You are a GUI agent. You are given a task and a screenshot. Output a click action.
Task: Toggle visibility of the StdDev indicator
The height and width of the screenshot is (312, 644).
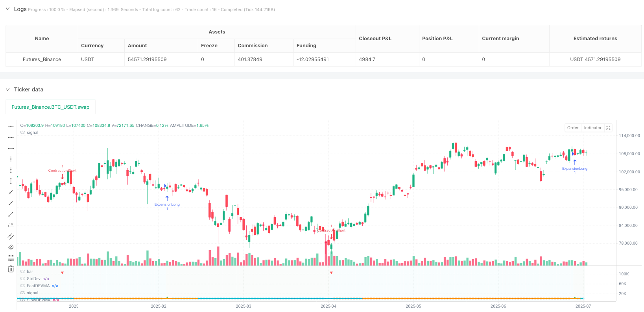(x=23, y=279)
